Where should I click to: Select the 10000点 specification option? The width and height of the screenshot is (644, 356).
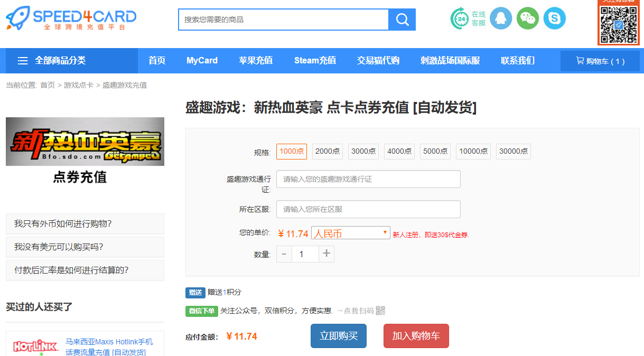tap(473, 151)
